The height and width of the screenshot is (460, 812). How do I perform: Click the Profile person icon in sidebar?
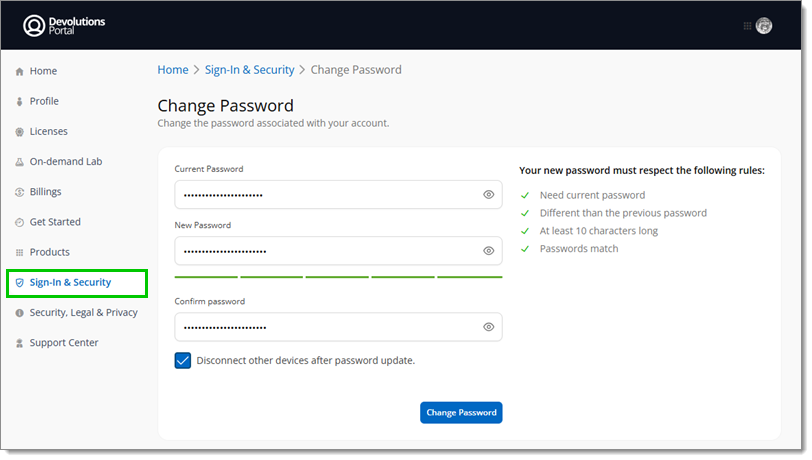click(x=20, y=102)
